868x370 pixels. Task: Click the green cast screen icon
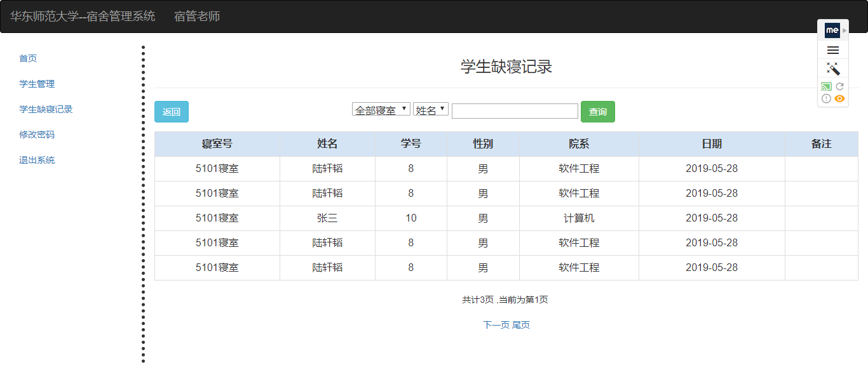[826, 86]
